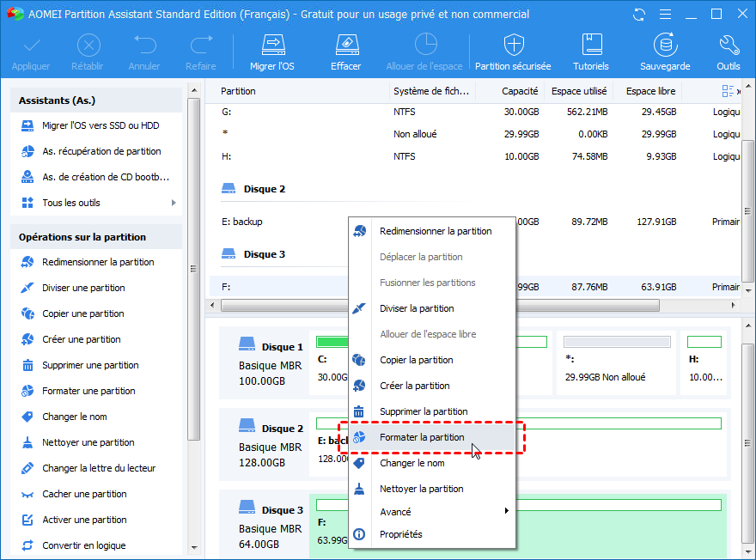
Task: Select the E: backup partition row
Action: click(x=475, y=222)
